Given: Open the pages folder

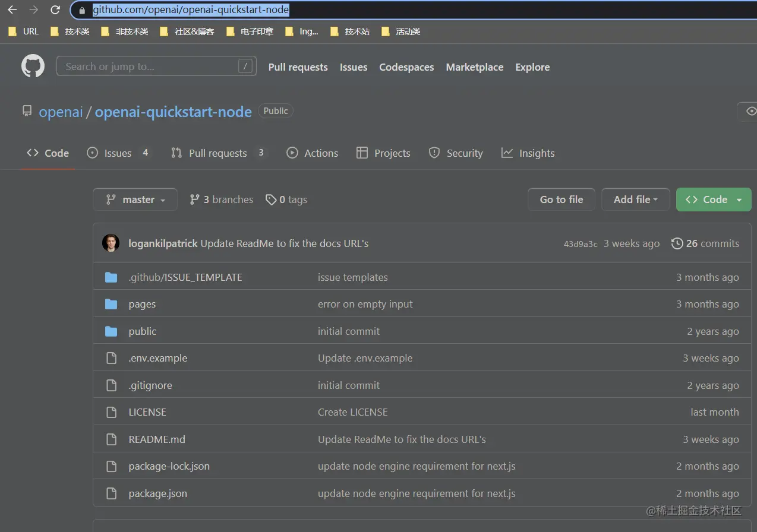Looking at the screenshot, I should click(142, 304).
